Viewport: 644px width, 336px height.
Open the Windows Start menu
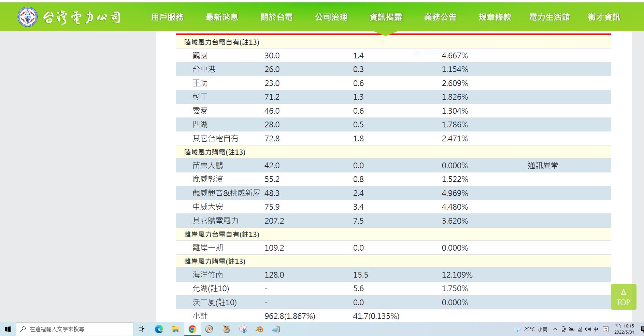(x=8, y=329)
